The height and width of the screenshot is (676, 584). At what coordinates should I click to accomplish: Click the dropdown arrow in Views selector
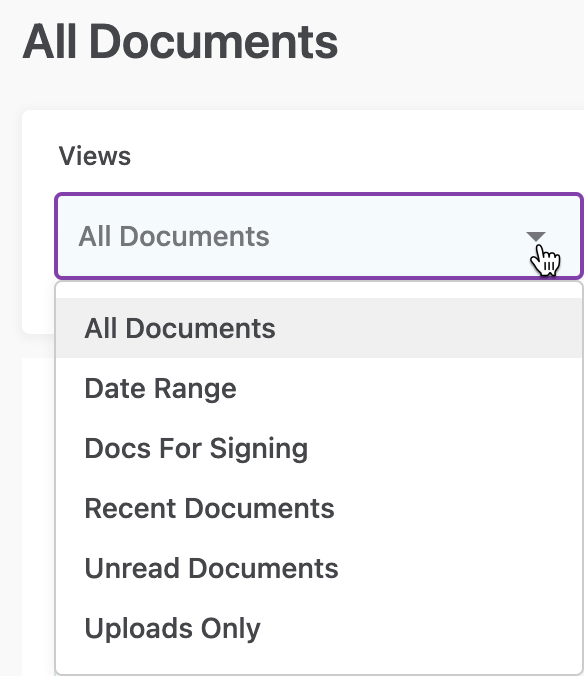536,237
